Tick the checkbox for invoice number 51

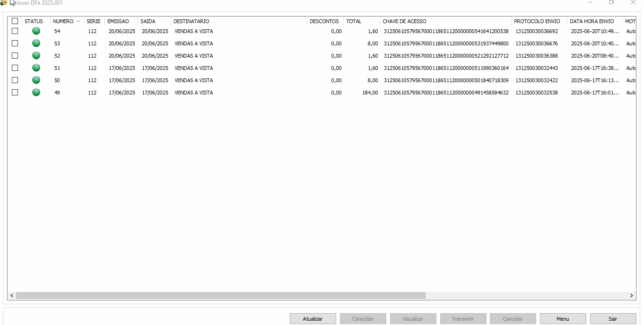15,68
